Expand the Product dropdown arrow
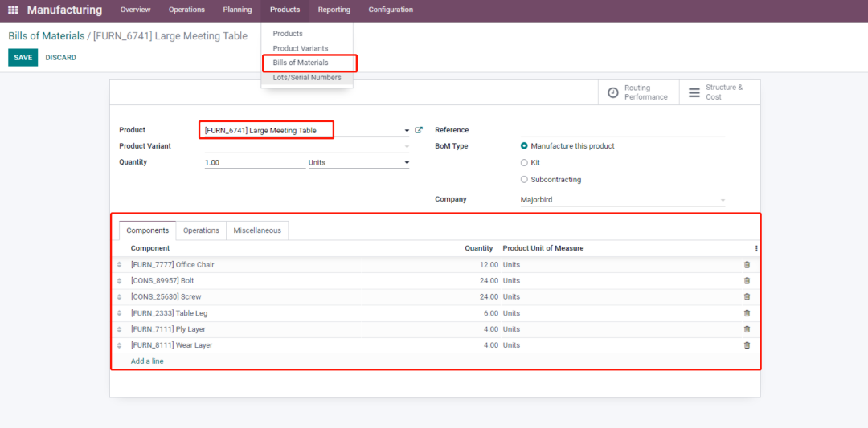This screenshot has height=428, width=868. (407, 131)
